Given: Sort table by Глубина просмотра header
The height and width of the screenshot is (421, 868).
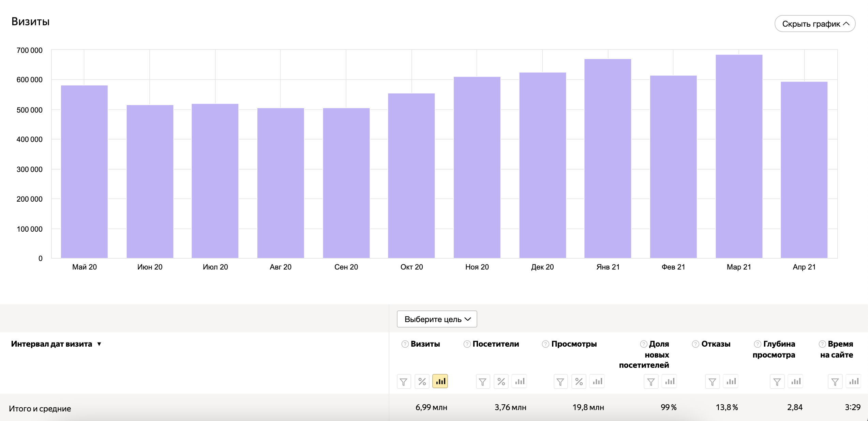Looking at the screenshot, I should (774, 349).
